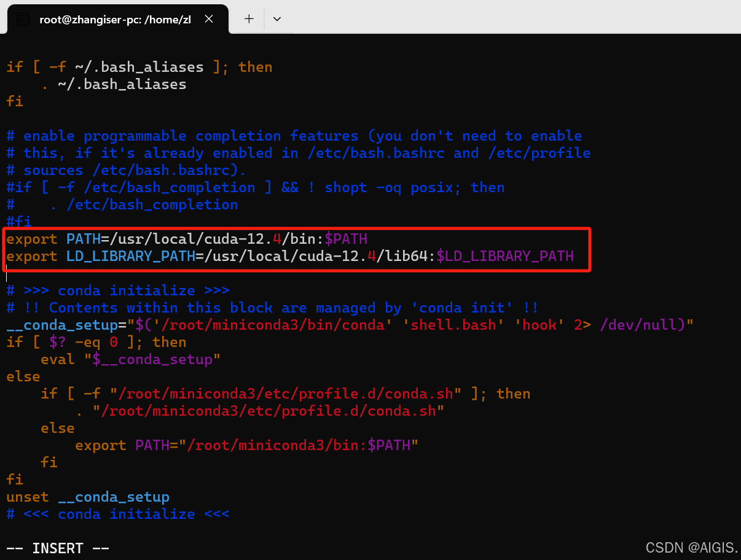Click line 'if [ $? -eq 0 ]; then'
This screenshot has height=560, width=741.
[96, 342]
